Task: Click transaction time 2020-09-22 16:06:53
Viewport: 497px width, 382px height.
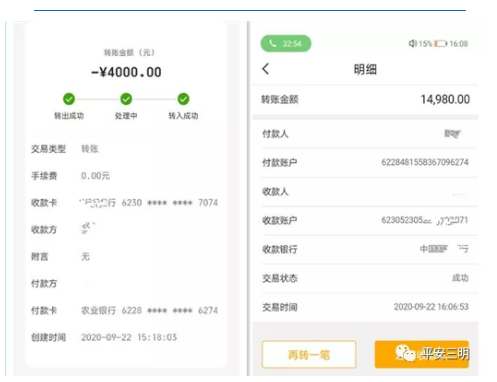Action: coord(431,307)
